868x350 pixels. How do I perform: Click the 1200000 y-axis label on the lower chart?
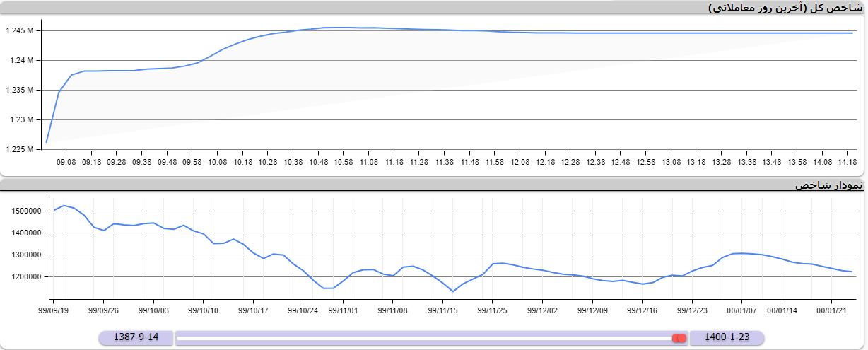click(x=26, y=277)
